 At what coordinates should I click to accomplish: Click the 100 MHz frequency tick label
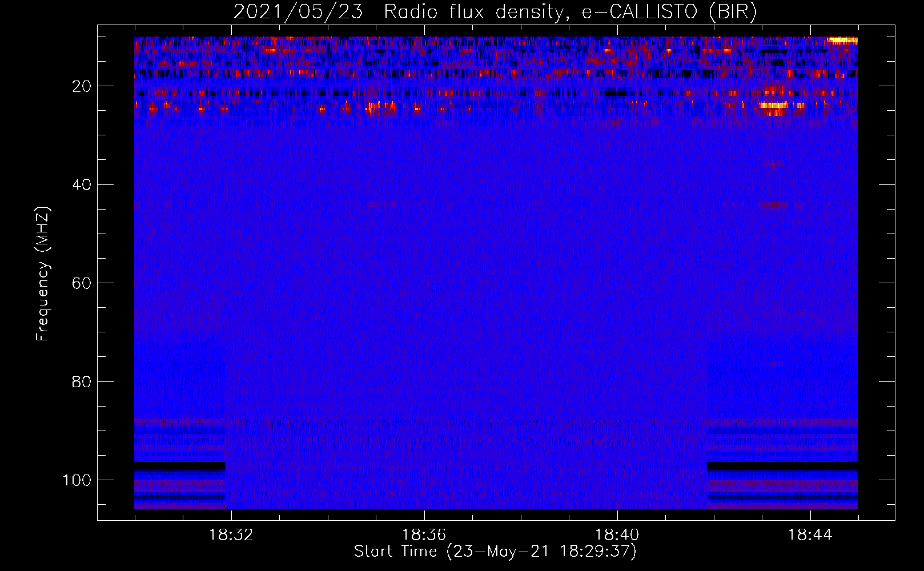click(x=77, y=480)
